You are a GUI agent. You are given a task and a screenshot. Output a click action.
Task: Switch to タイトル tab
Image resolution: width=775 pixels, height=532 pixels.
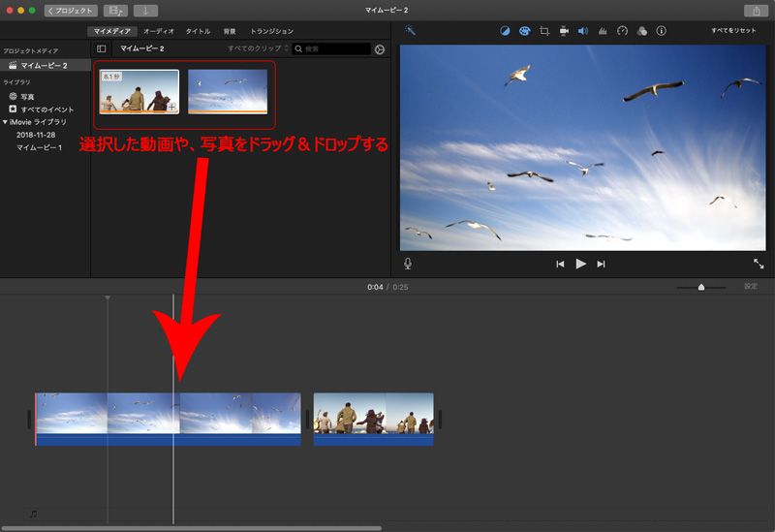(198, 31)
